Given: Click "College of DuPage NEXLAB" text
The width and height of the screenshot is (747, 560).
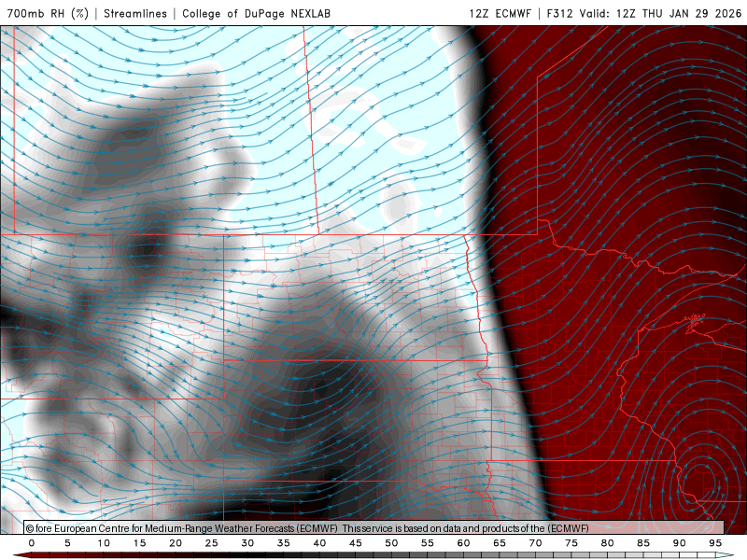Looking at the screenshot, I should [256, 13].
